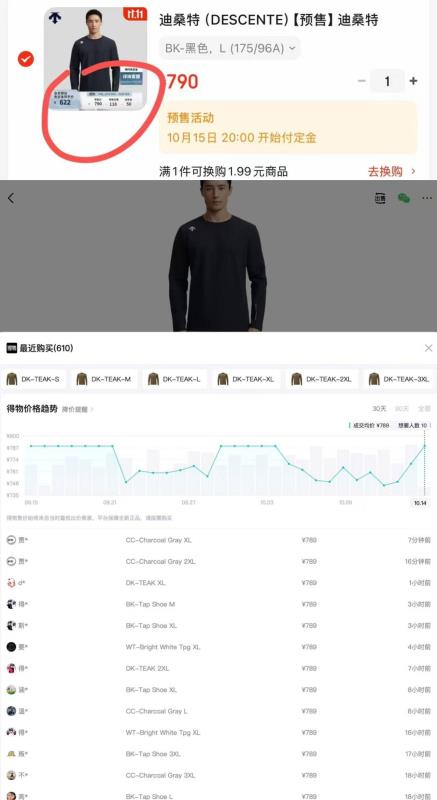The width and height of the screenshot is (437, 800).
Task: Tap the 出售 icon beside WeChat
Action: click(380, 198)
